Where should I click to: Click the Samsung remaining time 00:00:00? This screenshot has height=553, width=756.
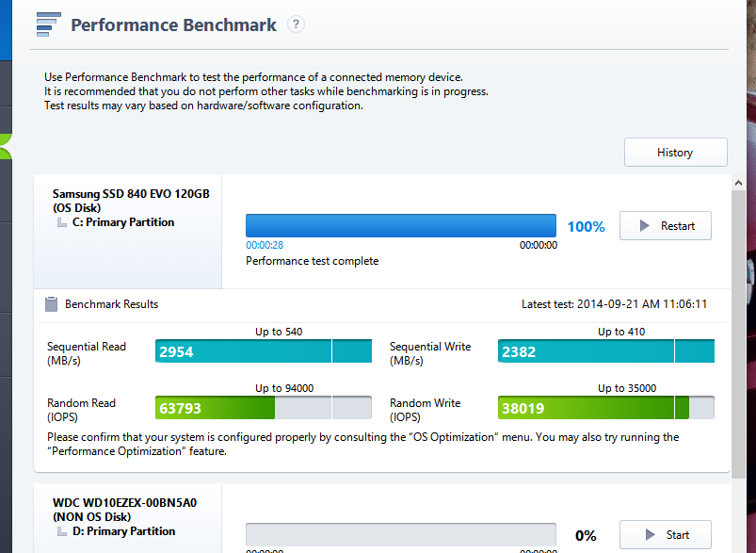tap(539, 245)
